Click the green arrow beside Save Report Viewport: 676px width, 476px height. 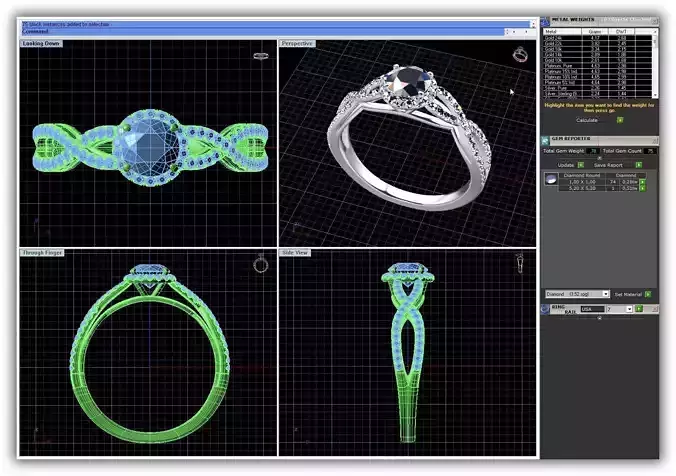coord(639,165)
